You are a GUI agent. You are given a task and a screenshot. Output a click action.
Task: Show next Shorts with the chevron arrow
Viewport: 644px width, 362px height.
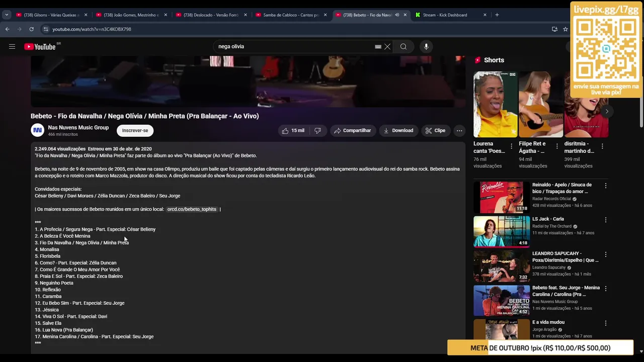click(x=607, y=111)
